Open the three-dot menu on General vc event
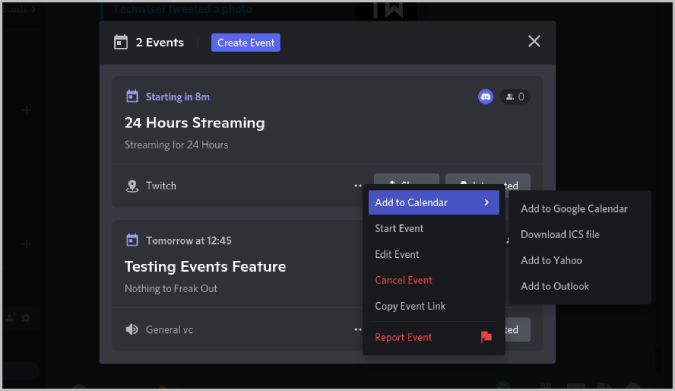 (358, 329)
